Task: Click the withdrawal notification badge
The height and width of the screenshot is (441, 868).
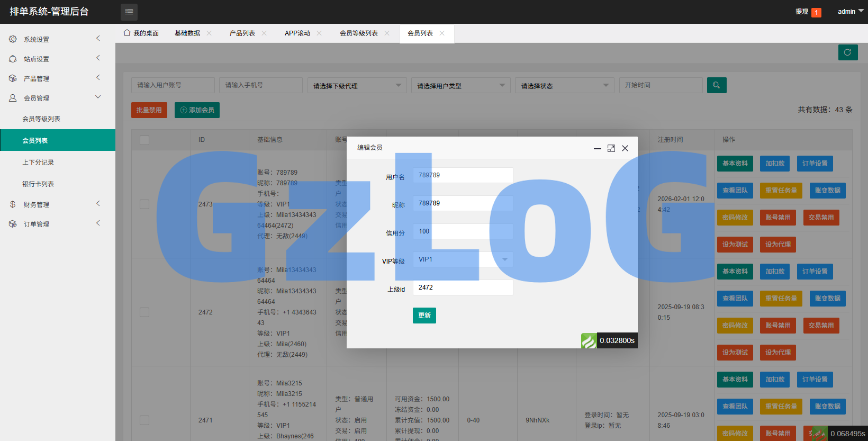Action: coord(816,12)
